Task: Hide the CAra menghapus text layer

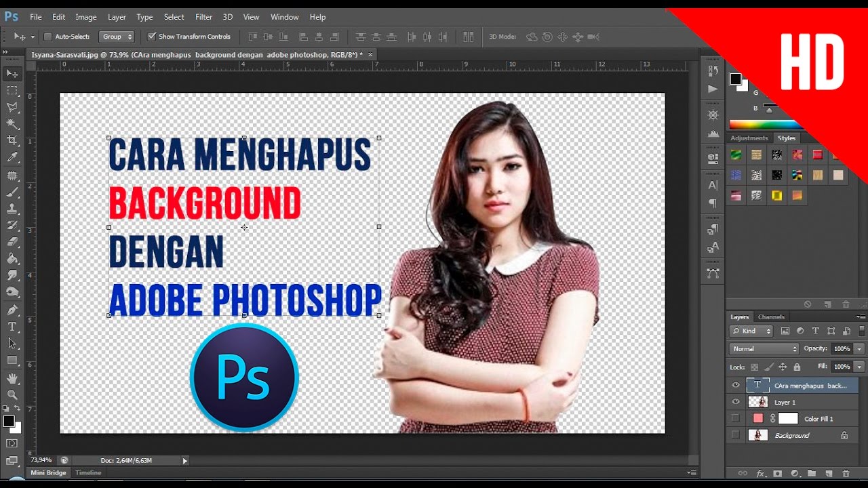Action: (x=736, y=385)
